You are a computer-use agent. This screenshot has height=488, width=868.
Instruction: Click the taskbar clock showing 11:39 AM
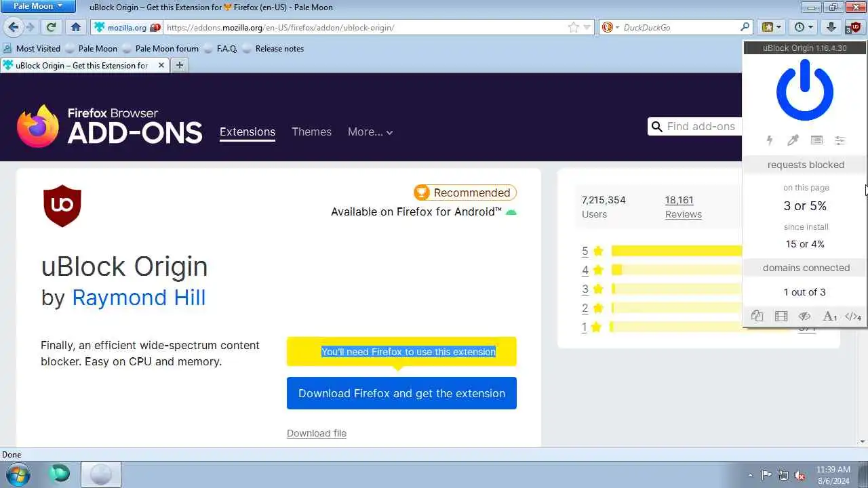coord(833,474)
